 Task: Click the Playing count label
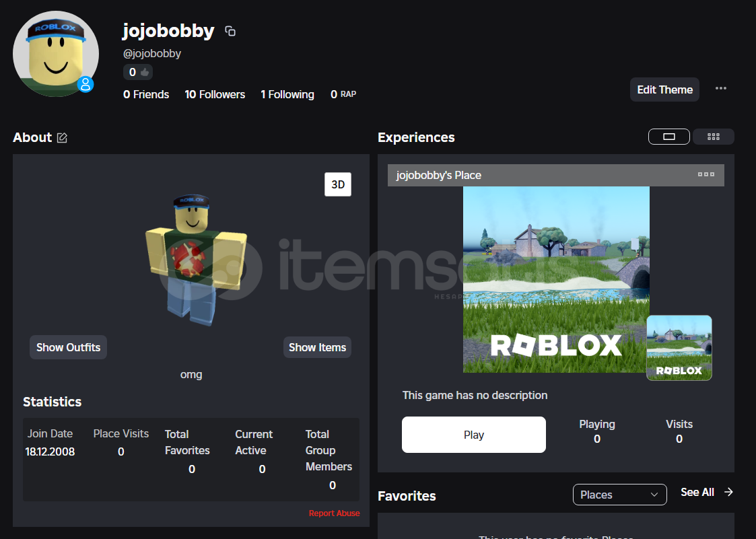click(597, 424)
